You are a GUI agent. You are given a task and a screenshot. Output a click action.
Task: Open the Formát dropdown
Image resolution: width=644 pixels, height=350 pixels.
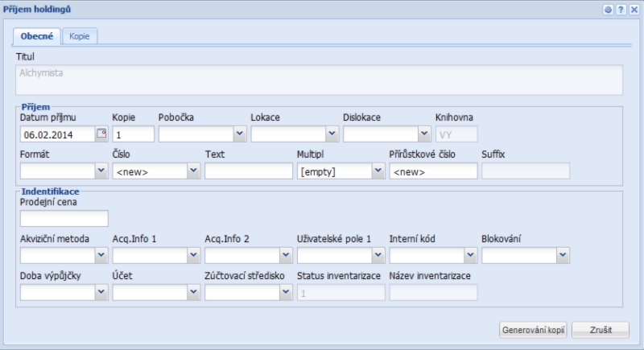(101, 171)
